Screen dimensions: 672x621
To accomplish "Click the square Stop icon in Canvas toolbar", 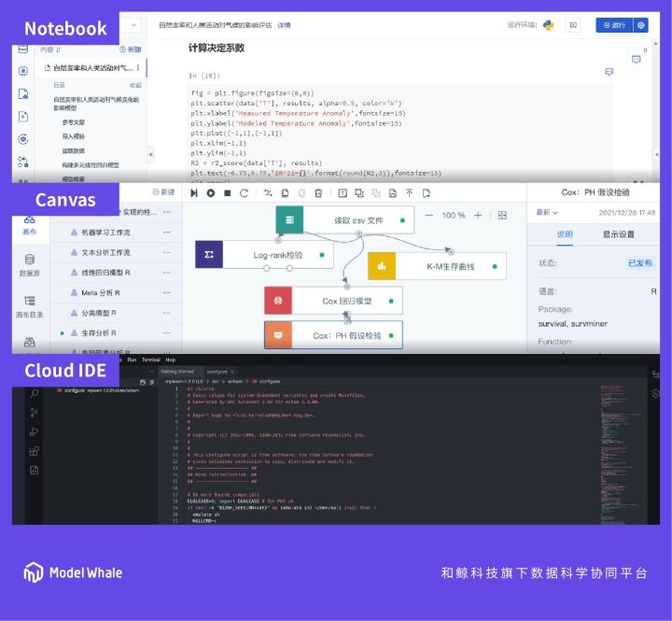I will tap(228, 193).
